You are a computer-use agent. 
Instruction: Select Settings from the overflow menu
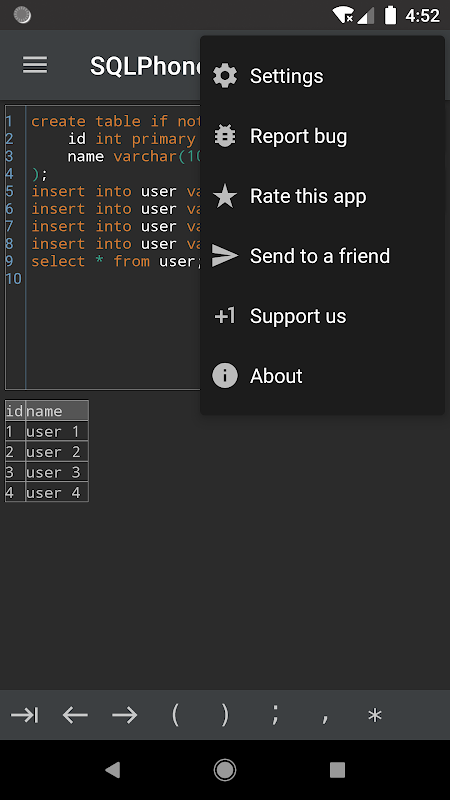click(322, 76)
